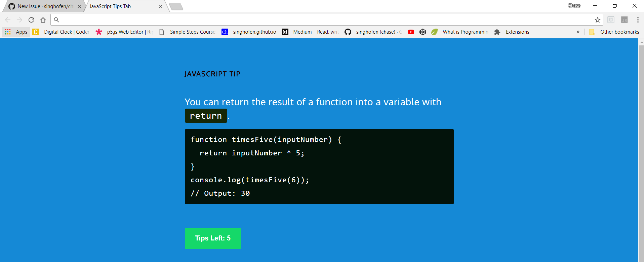The image size is (644, 262).
Task: Open the singhofen (chase) GitHub bookmark
Action: click(373, 32)
